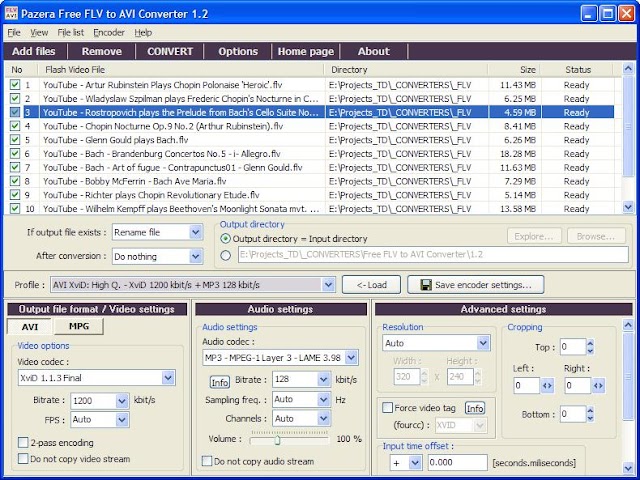Click the Remove toolbar button
Screen dimensions: 640x480
click(102, 51)
